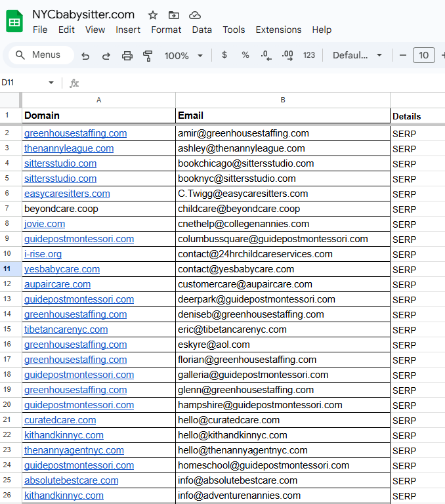
Task: Select cell hello@kithandkinnyc.com
Action: tap(283, 435)
